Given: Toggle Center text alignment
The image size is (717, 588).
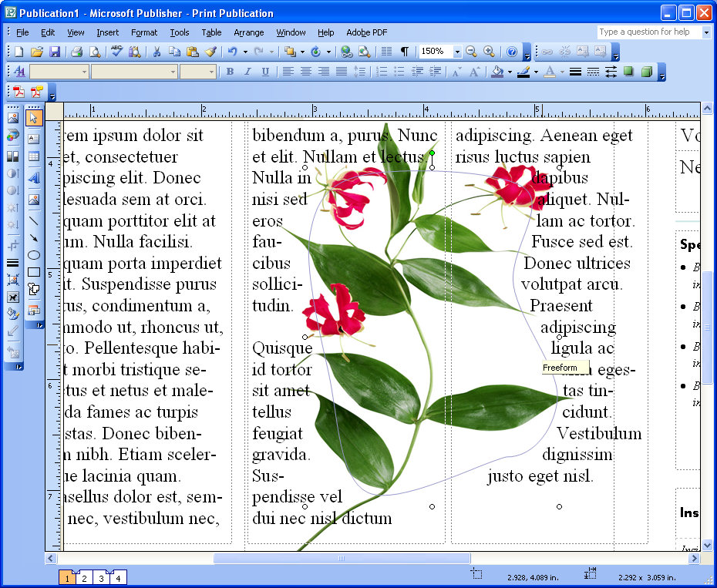Looking at the screenshot, I should click(x=305, y=72).
